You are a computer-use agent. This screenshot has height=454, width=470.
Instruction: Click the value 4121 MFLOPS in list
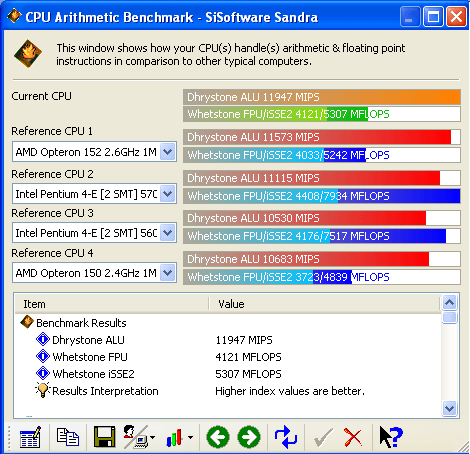tap(248, 357)
